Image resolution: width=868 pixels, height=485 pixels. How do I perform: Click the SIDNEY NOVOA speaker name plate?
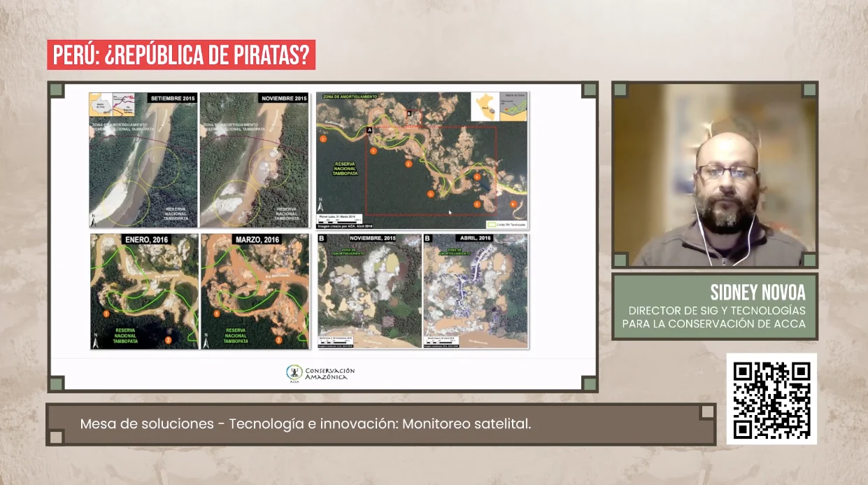tap(716, 304)
